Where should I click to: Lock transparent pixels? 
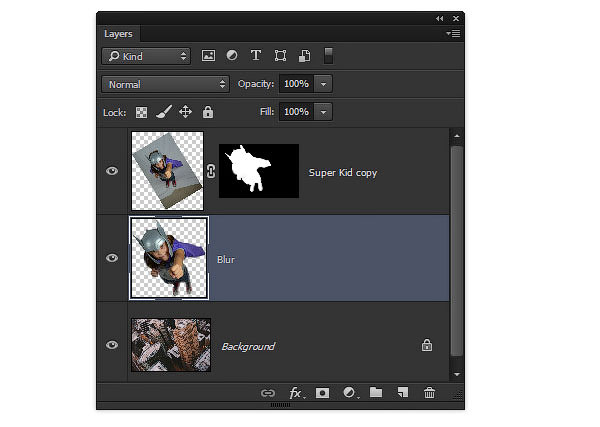coord(141,112)
